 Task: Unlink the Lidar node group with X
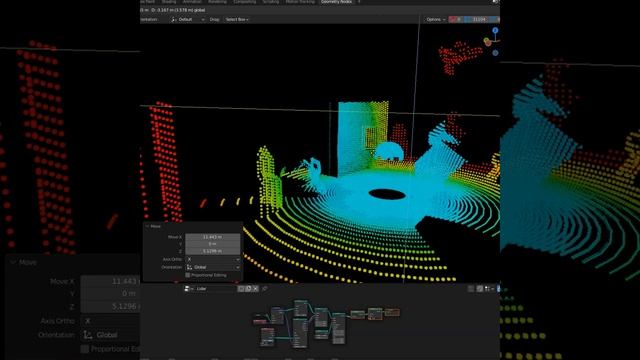coord(256,289)
